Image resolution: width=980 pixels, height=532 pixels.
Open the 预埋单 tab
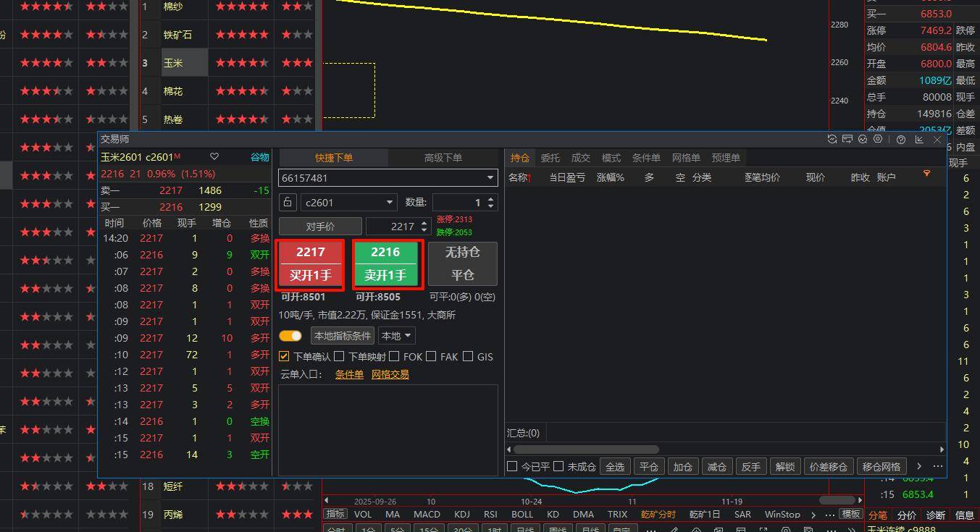[726, 158]
